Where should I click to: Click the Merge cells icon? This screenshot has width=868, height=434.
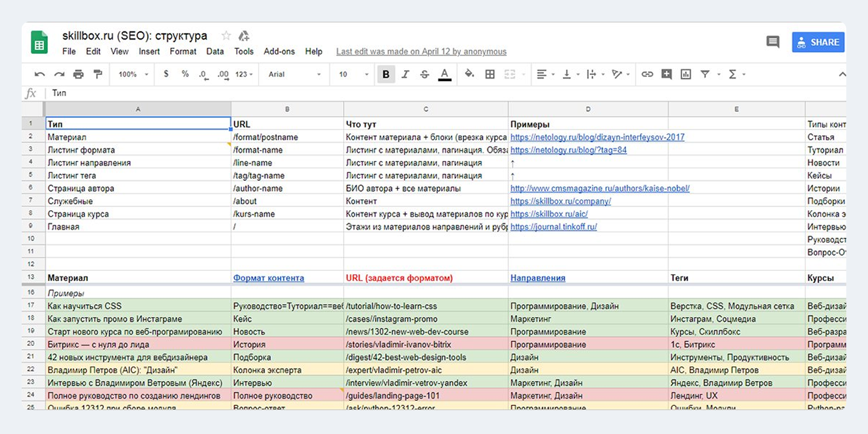(x=510, y=75)
